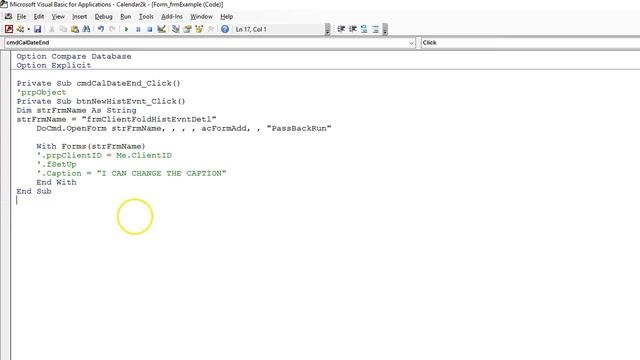640x360 pixels.
Task: Click the DoCmd.OpenForm code line
Action: (x=184, y=128)
